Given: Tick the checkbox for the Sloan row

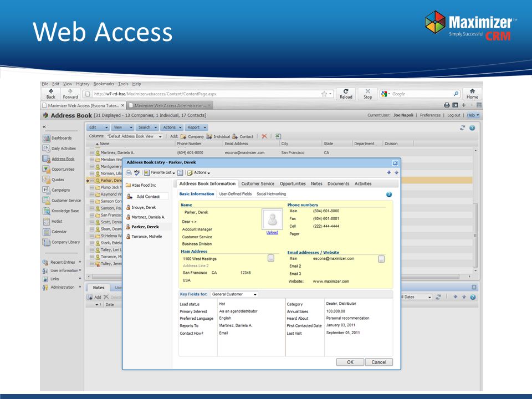Looking at the screenshot, I should pyautogui.click(x=92, y=229).
